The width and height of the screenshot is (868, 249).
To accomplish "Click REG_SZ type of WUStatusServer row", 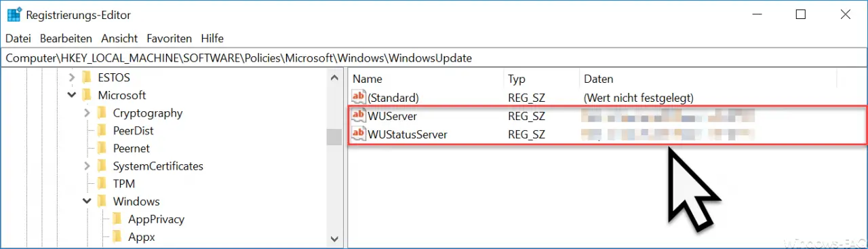I will (x=526, y=134).
